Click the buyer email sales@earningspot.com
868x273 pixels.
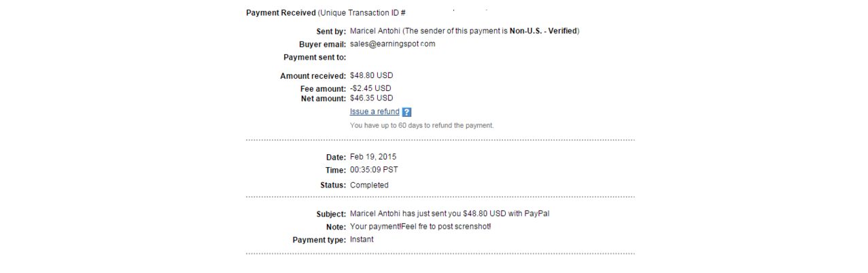click(392, 44)
